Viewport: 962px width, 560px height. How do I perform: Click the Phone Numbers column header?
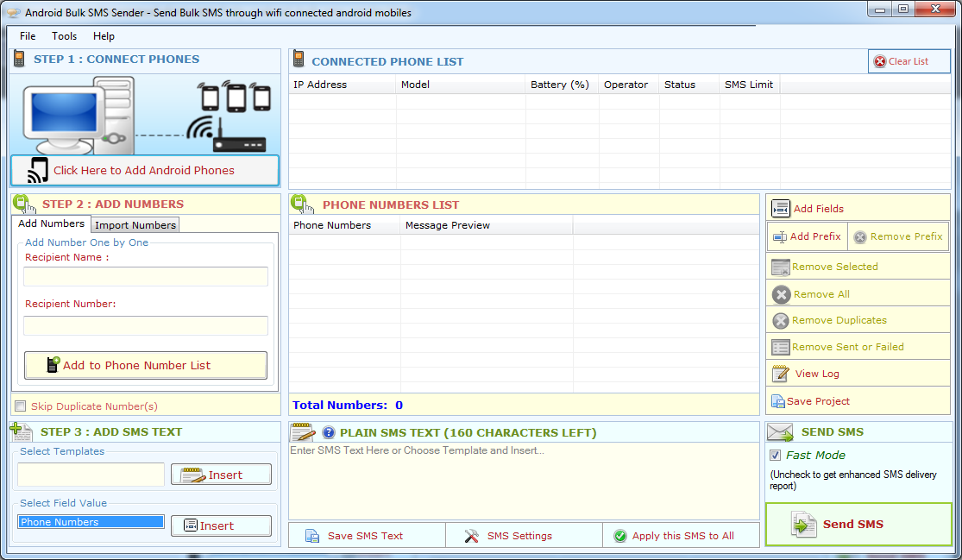344,225
